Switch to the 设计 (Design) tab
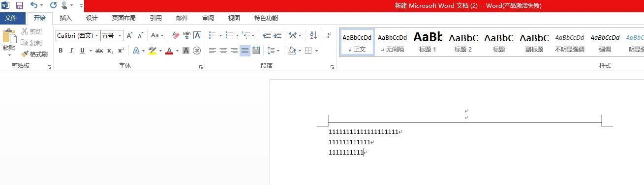 click(x=92, y=18)
